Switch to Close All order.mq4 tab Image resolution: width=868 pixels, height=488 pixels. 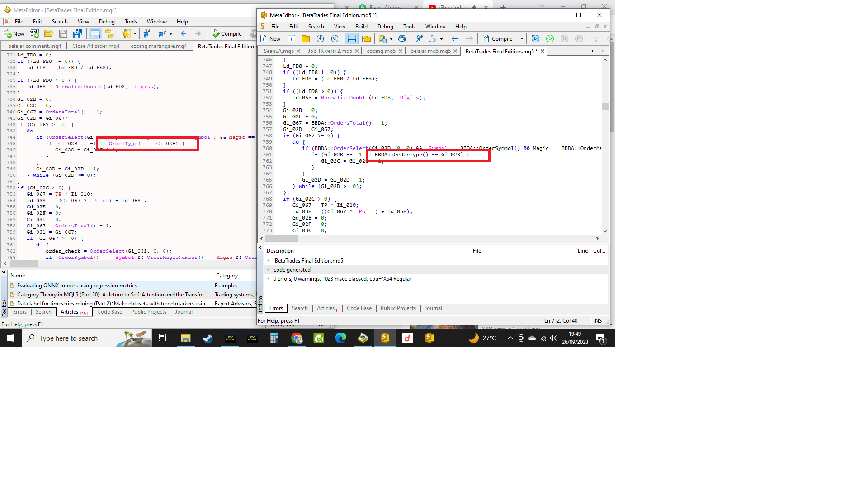coord(96,46)
